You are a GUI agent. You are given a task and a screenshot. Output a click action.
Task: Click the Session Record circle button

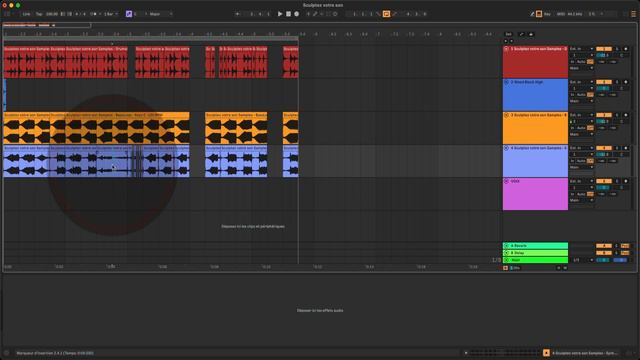pyautogui.click(x=335, y=14)
